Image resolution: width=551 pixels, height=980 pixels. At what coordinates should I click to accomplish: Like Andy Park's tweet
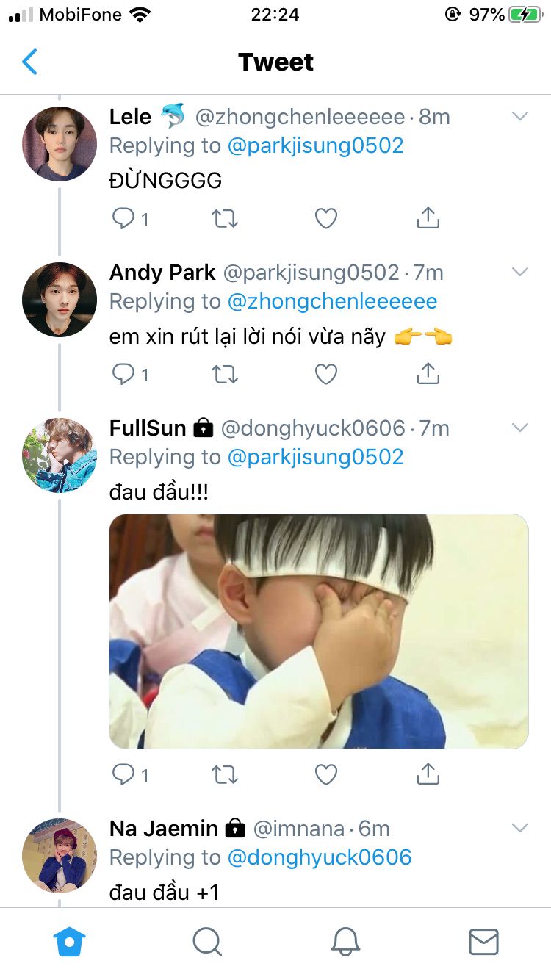(325, 374)
